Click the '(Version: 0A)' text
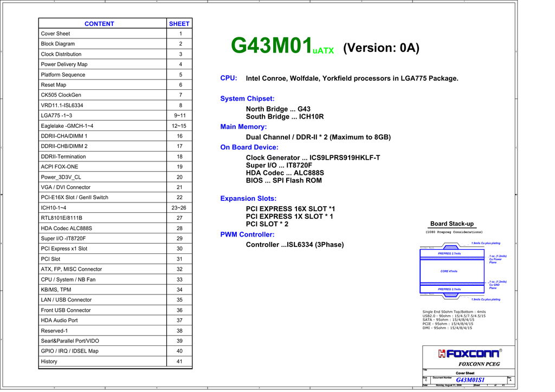 coord(381,48)
